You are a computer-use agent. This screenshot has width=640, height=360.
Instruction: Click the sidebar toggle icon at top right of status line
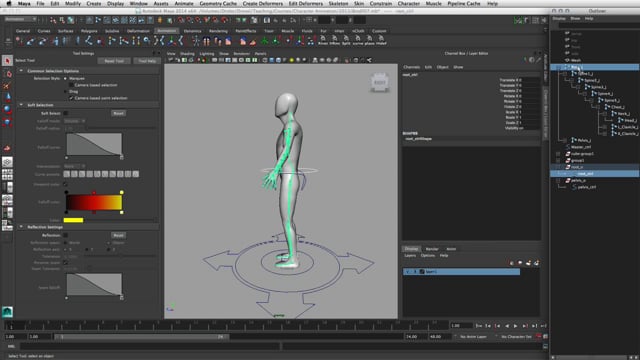coord(544,20)
